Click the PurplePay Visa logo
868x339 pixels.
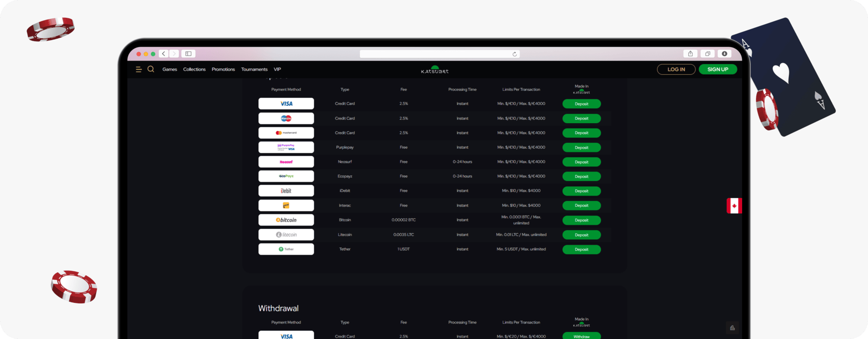pos(286,147)
